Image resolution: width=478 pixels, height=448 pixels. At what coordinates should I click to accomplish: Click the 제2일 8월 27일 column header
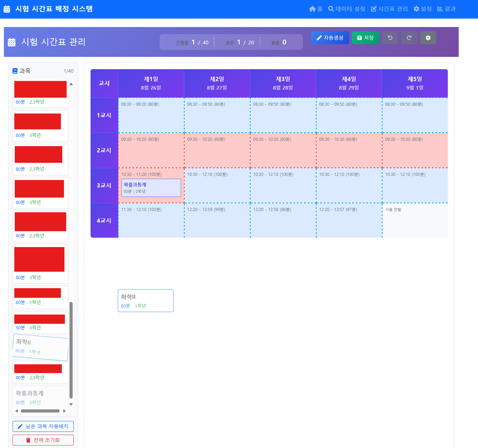(x=217, y=83)
